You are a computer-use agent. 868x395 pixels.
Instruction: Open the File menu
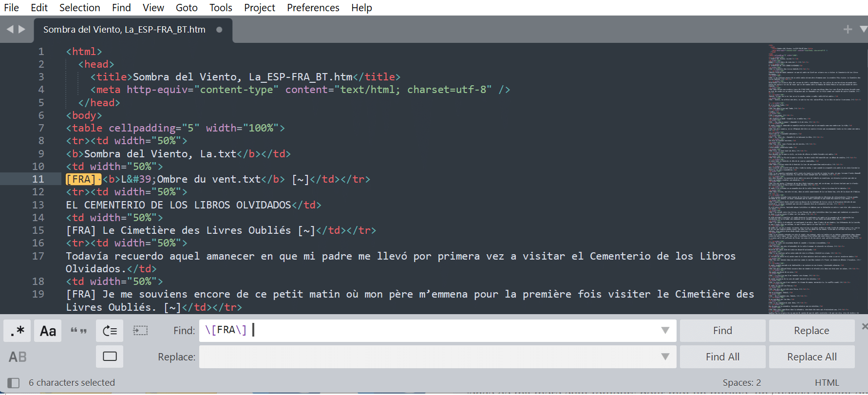click(x=11, y=8)
